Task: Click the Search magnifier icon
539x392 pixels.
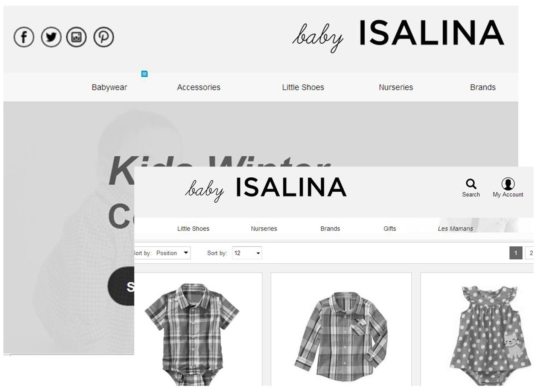Action: (x=471, y=184)
